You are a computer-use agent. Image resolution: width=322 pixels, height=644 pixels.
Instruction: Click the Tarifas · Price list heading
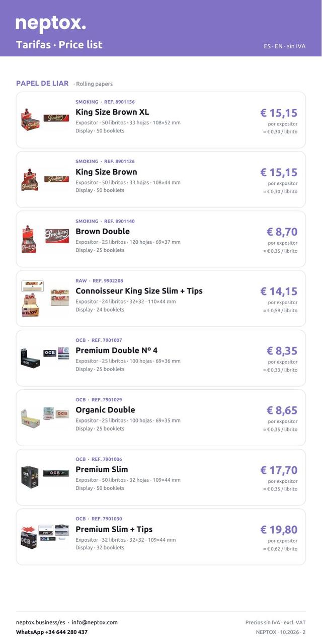59,45
